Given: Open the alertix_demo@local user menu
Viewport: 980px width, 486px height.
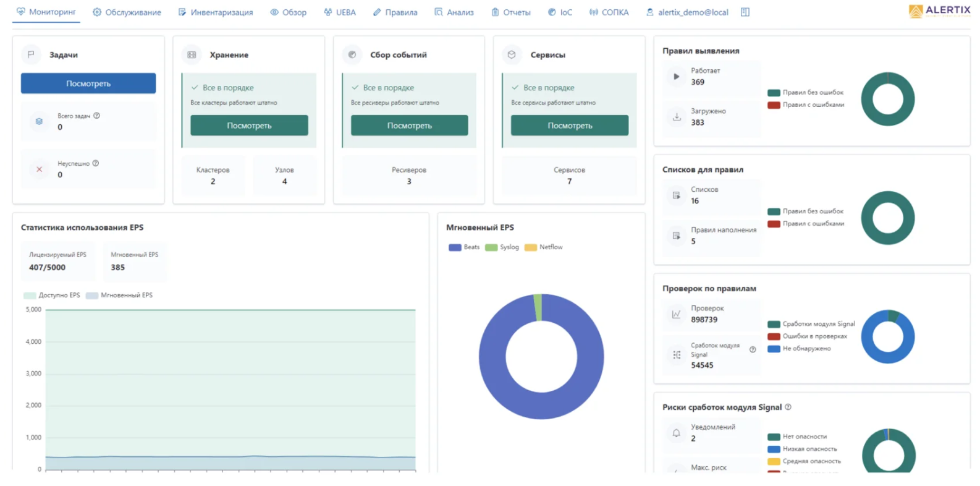Looking at the screenshot, I should pyautogui.click(x=687, y=12).
